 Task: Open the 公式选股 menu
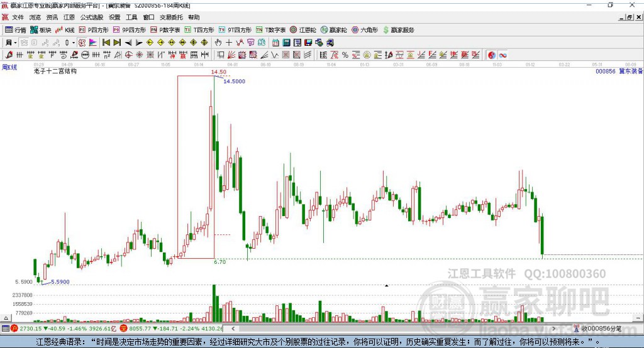click(x=92, y=17)
